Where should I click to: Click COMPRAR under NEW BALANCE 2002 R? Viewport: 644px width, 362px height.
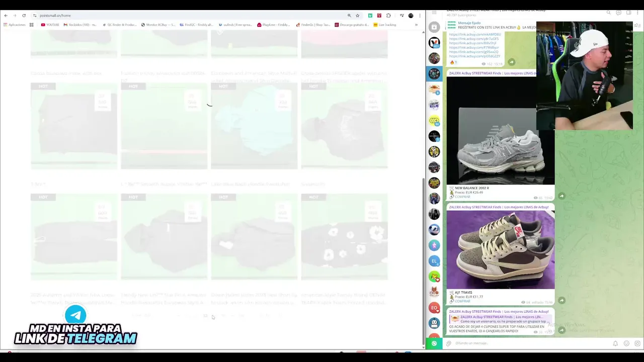[462, 197]
